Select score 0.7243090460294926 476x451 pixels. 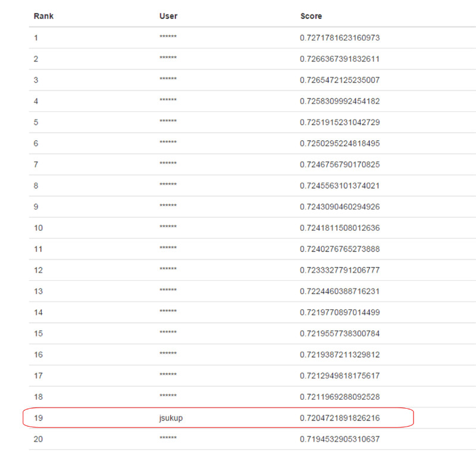(x=340, y=206)
